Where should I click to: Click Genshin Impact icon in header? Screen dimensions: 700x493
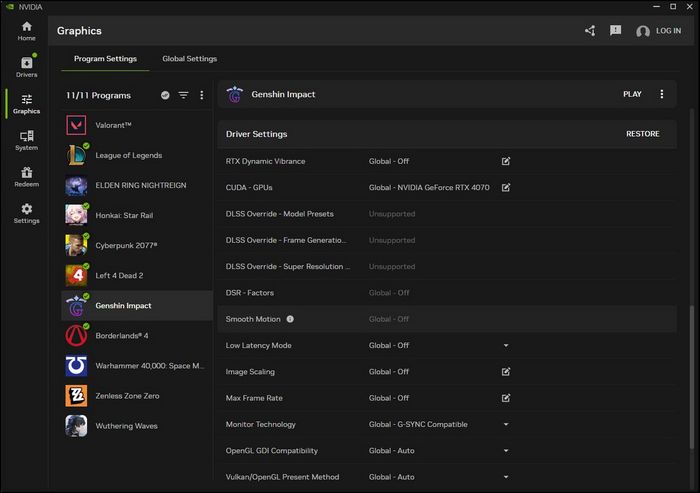(x=235, y=94)
